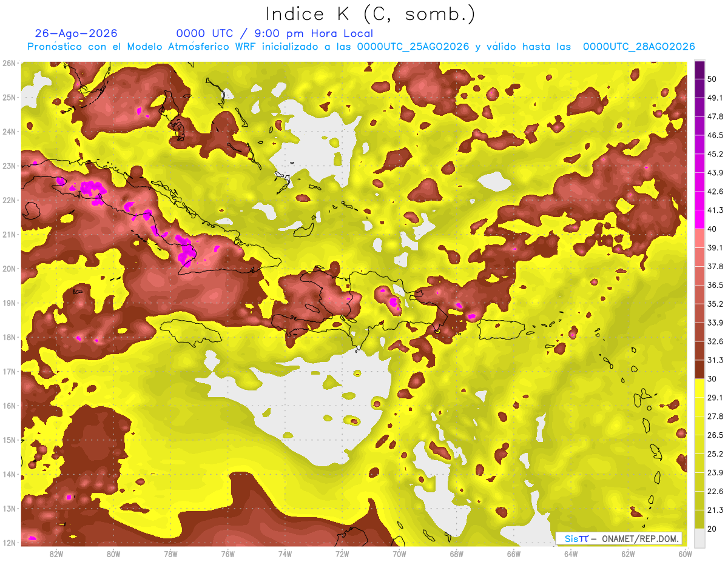Image resolution: width=728 pixels, height=562 pixels.
Task: Click the valid-until time "0000UTC_28AGO2026"
Action: point(639,47)
